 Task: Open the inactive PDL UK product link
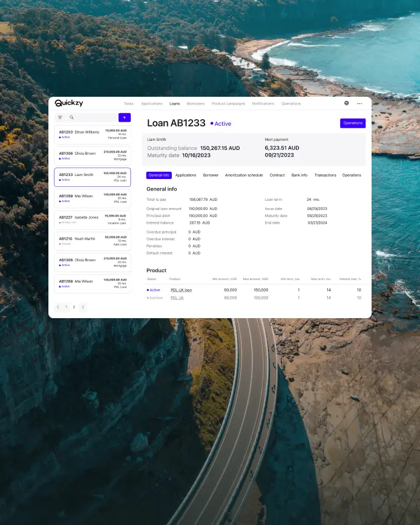[177, 298]
